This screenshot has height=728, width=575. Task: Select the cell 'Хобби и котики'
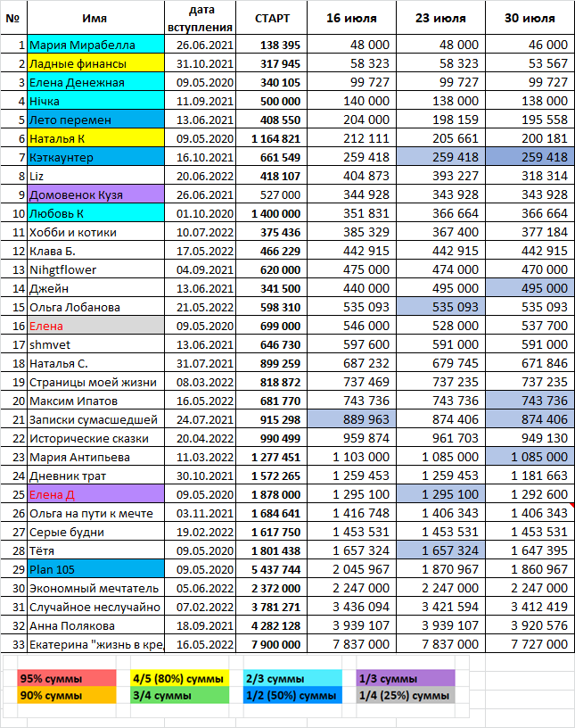click(95, 232)
